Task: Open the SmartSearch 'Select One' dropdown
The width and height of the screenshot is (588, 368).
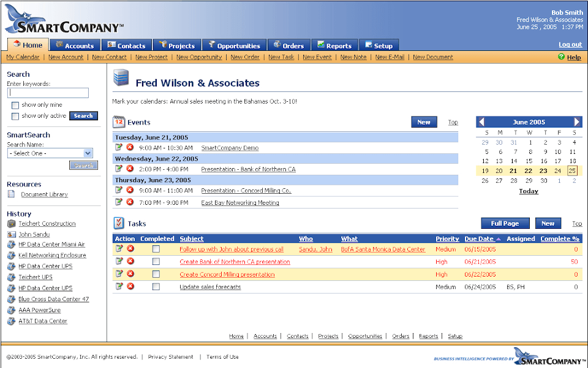Action: point(50,153)
